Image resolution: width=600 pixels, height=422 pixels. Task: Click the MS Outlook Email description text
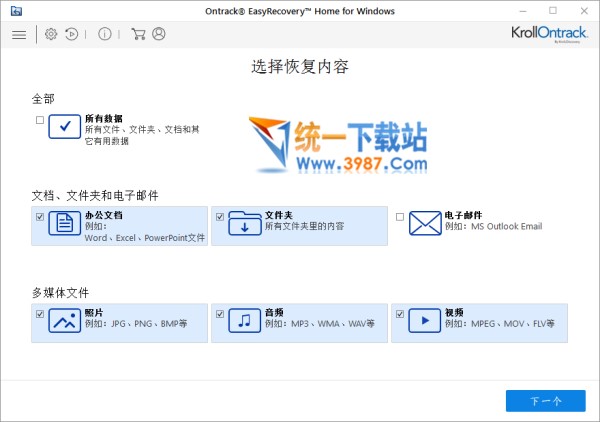pyautogui.click(x=507, y=226)
